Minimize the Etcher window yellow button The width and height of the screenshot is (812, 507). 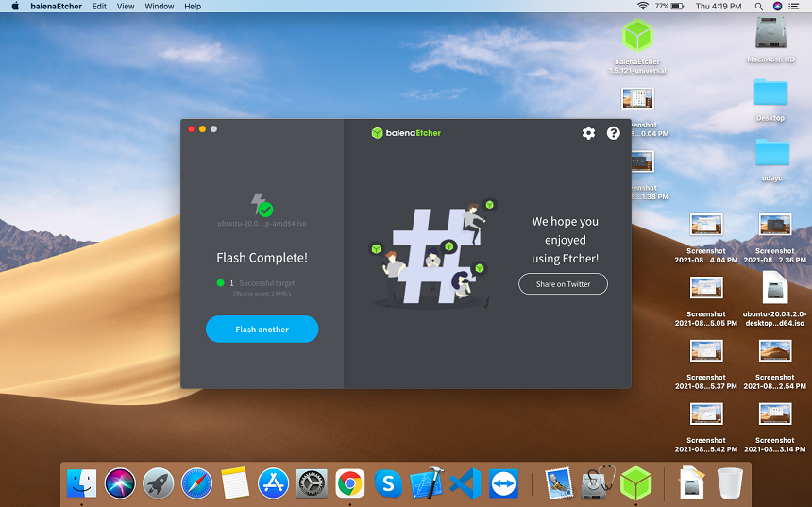point(202,129)
